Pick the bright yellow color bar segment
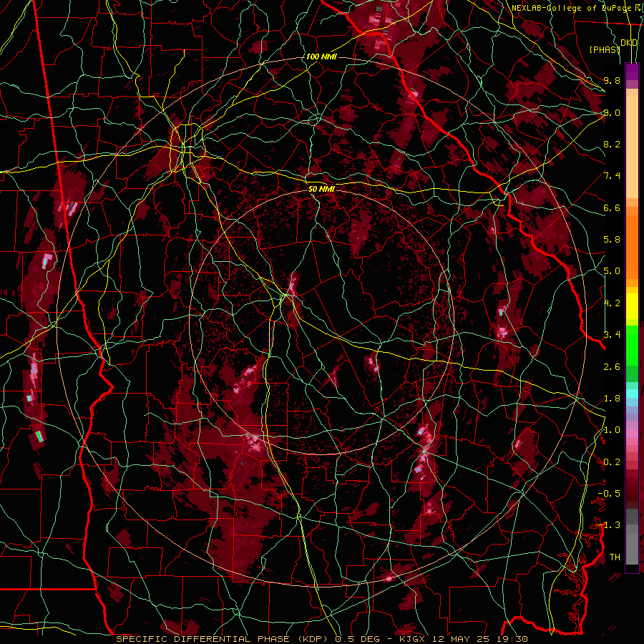Viewport: 644px width, 644px height. 632,306
